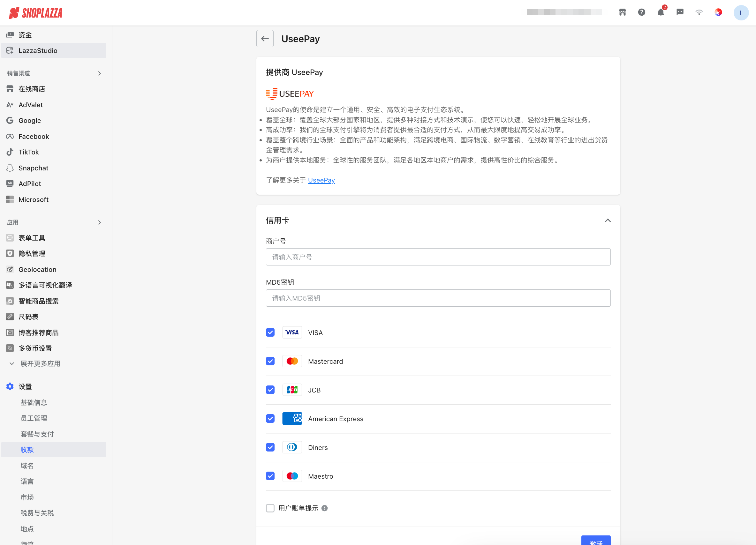The image size is (756, 545).
Task: Open 套餐与支付 settings page
Action: (37, 434)
